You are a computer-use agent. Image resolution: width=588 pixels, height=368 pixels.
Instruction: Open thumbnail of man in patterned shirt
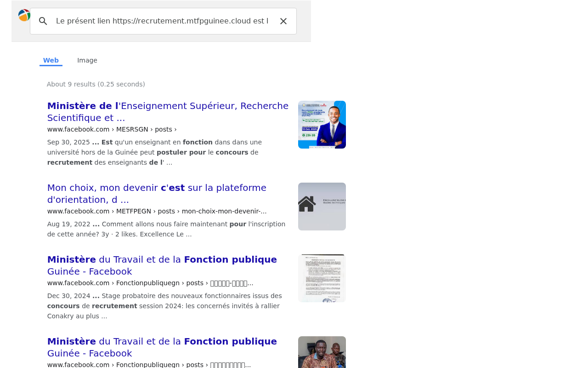tap(322, 352)
